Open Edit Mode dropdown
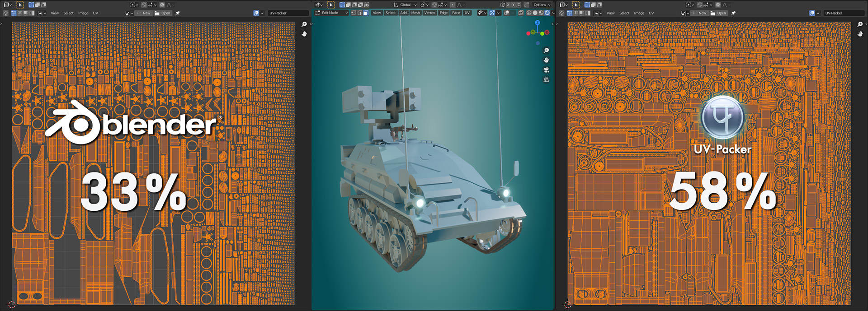Viewport: 868px width, 311px height. coord(331,13)
